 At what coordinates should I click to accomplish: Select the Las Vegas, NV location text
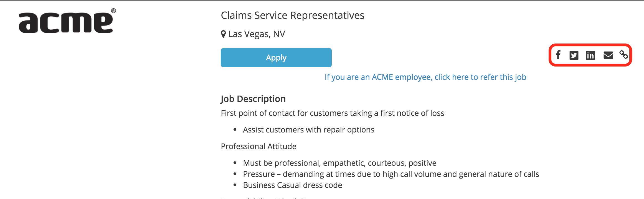[257, 34]
